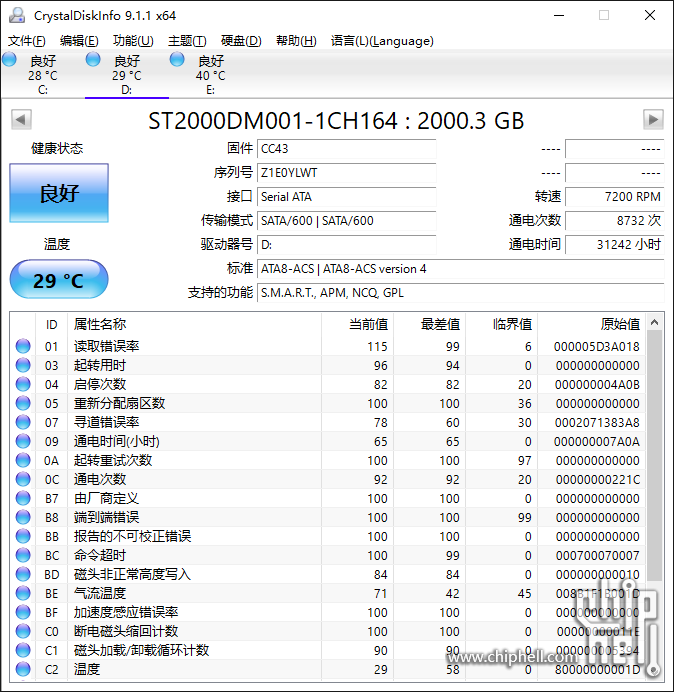Click the 29 °C temperature button
674x692 pixels.
[x=59, y=280]
